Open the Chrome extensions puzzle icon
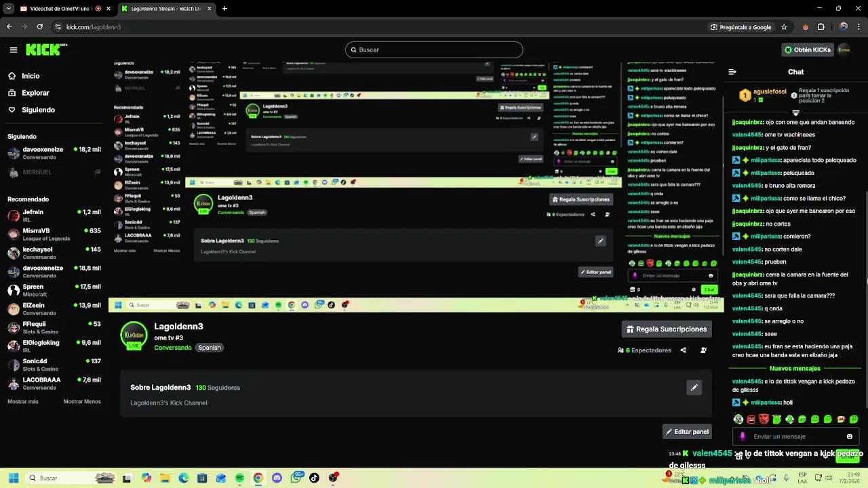The image size is (868, 488). point(821,27)
